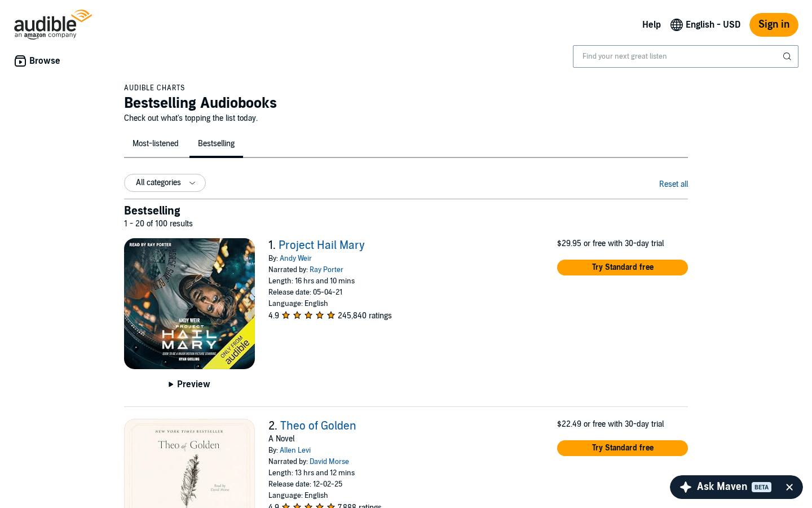Click the Reset all link
The height and width of the screenshot is (508, 812).
point(673,184)
